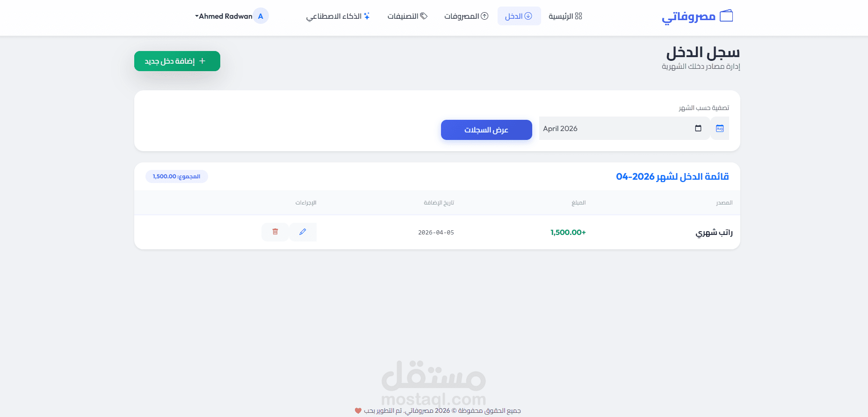This screenshot has height=417, width=868.
Task: Click the pencil edit icon
Action: tap(303, 232)
